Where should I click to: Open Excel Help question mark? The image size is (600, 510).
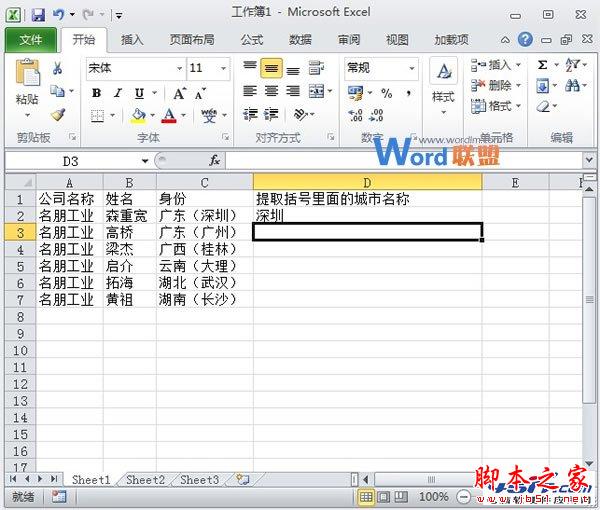525,39
